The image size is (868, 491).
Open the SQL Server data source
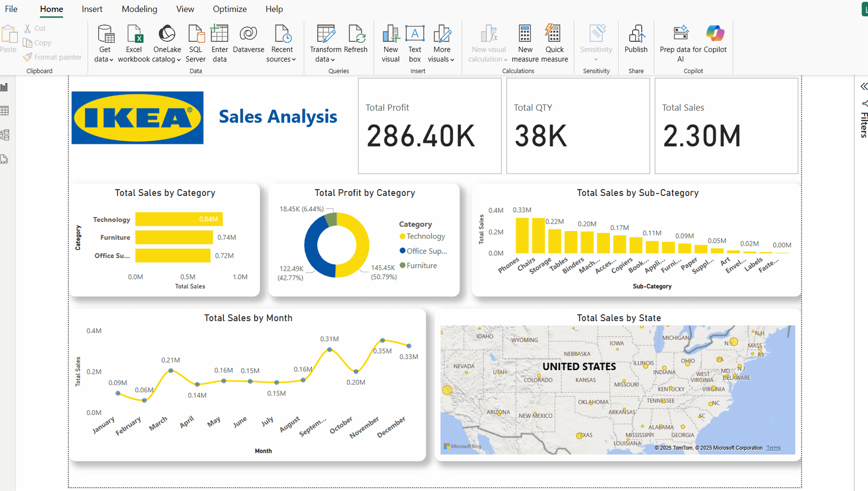point(195,34)
